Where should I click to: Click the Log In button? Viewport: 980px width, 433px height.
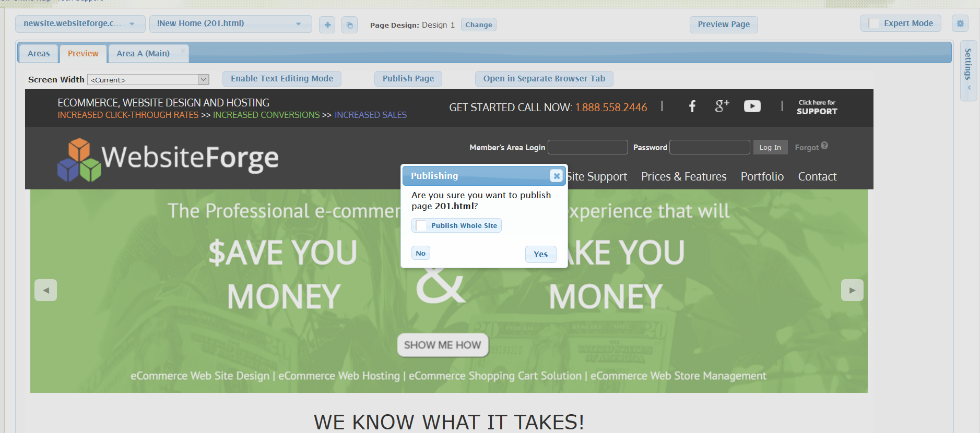coord(770,147)
